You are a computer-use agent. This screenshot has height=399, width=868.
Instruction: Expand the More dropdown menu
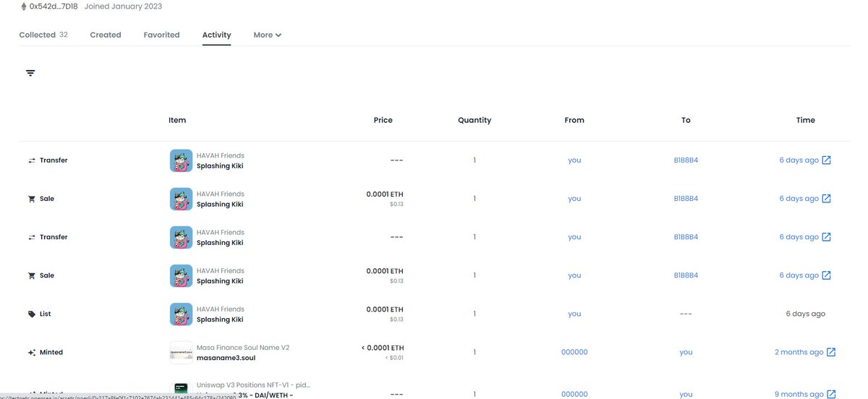pos(267,35)
